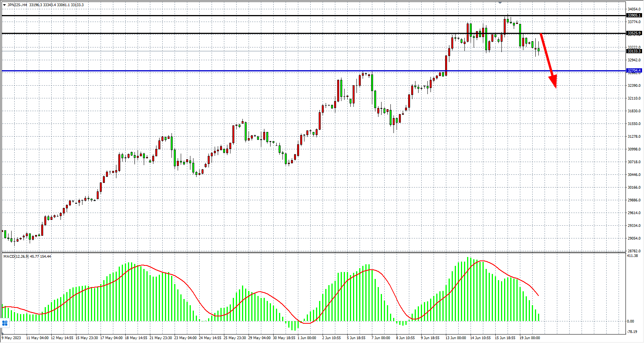Select the 33905.1 black price label
The height and width of the screenshot is (343, 644).
click(x=634, y=15)
